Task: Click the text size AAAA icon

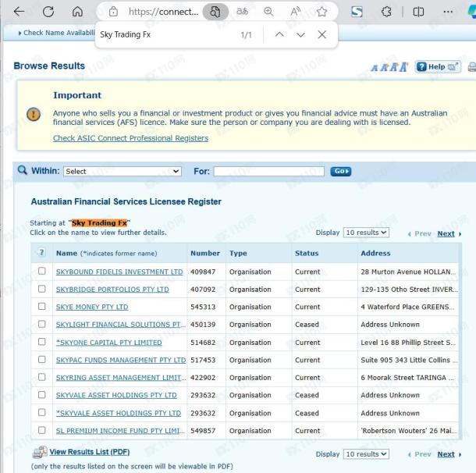Action: click(389, 67)
